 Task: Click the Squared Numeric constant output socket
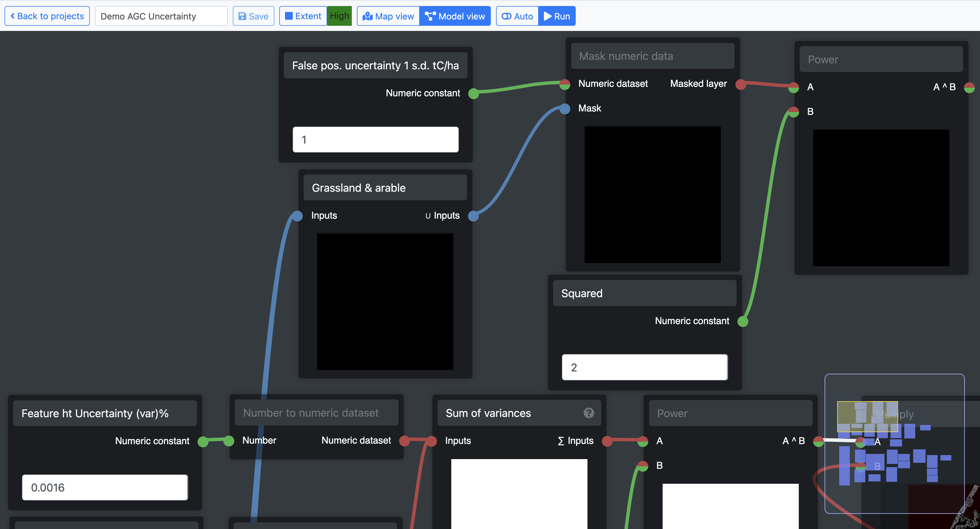[x=743, y=321]
